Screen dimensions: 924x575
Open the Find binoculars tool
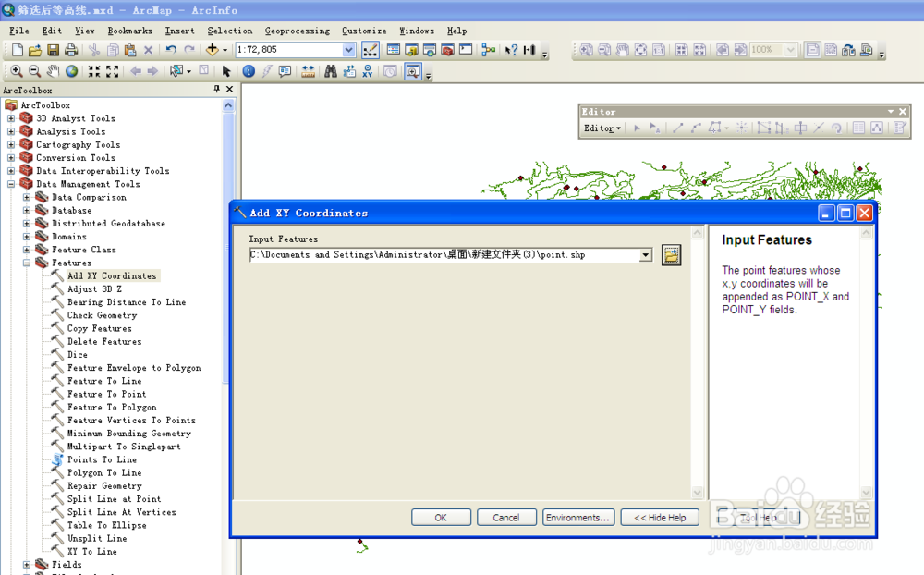pos(331,71)
